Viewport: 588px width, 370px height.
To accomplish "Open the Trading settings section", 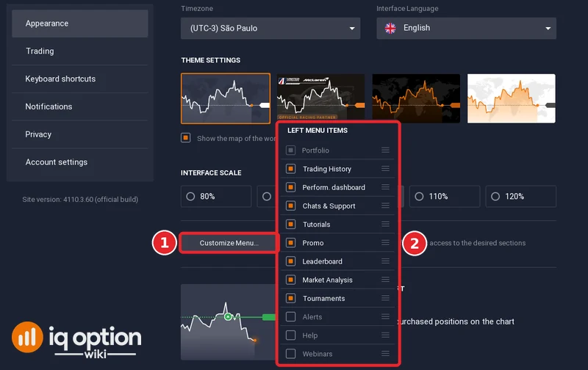I will coord(80,51).
